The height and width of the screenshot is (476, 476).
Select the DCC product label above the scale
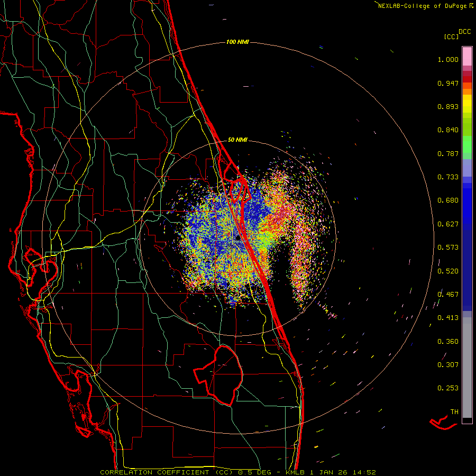pyautogui.click(x=464, y=32)
